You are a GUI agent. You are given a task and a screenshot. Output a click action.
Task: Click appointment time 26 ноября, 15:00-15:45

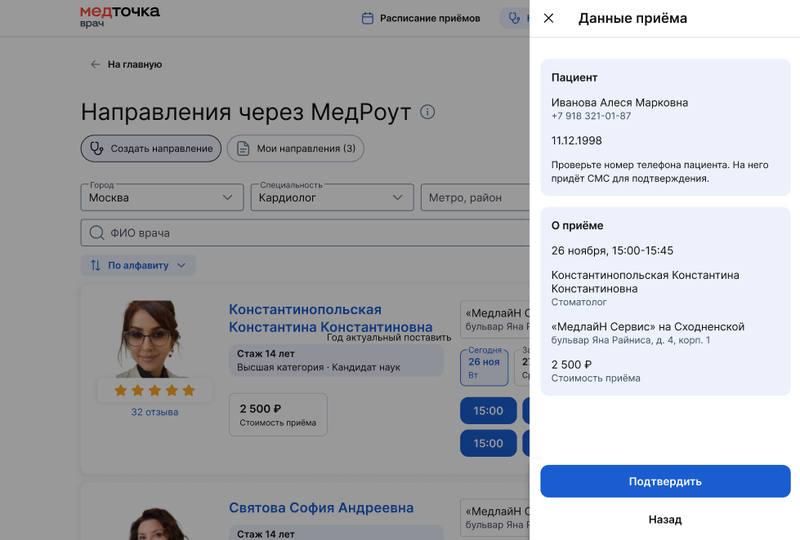click(612, 251)
